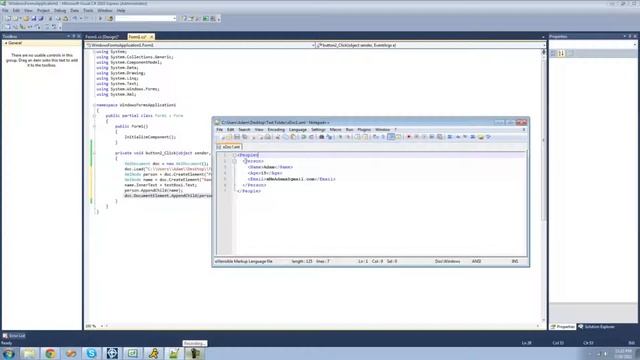Click Save All icon in Visual Studio toolbar

[x=41, y=19]
